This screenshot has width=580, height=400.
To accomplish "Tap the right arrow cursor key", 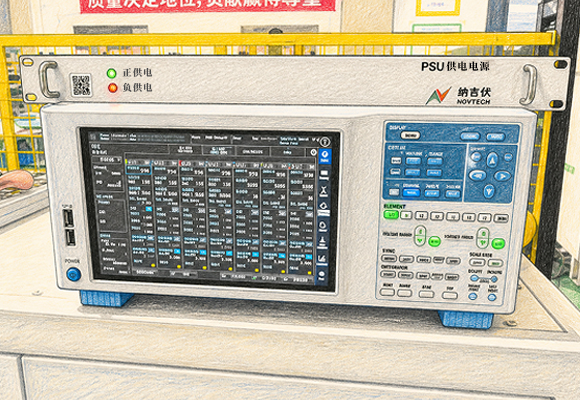I will click(x=503, y=176).
